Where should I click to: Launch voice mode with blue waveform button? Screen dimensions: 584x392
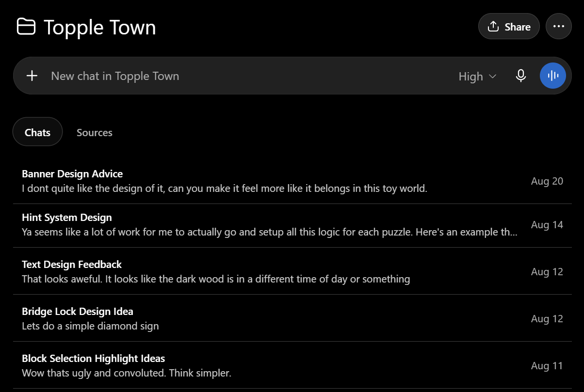click(553, 76)
